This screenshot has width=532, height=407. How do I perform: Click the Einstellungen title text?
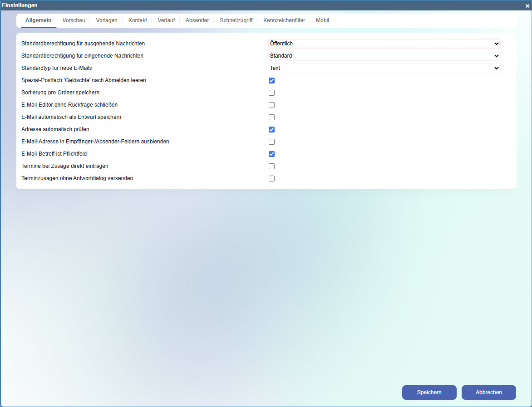click(x=20, y=5)
